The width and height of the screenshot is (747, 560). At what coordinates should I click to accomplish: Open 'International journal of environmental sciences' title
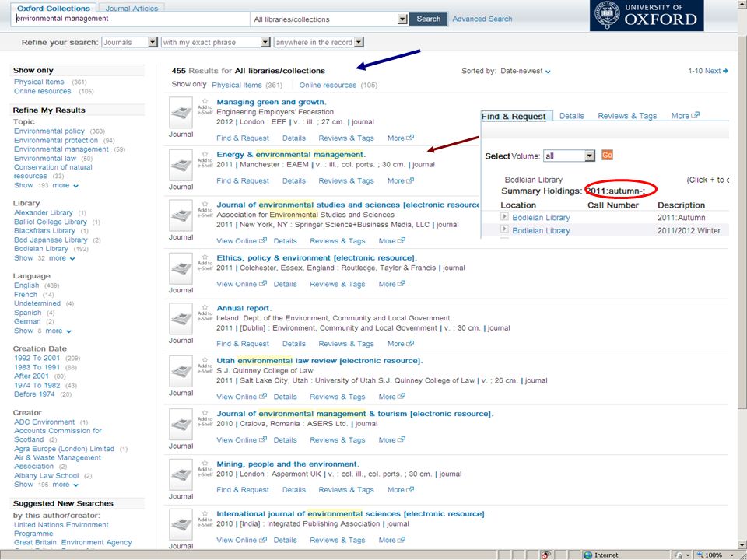[x=352, y=514]
